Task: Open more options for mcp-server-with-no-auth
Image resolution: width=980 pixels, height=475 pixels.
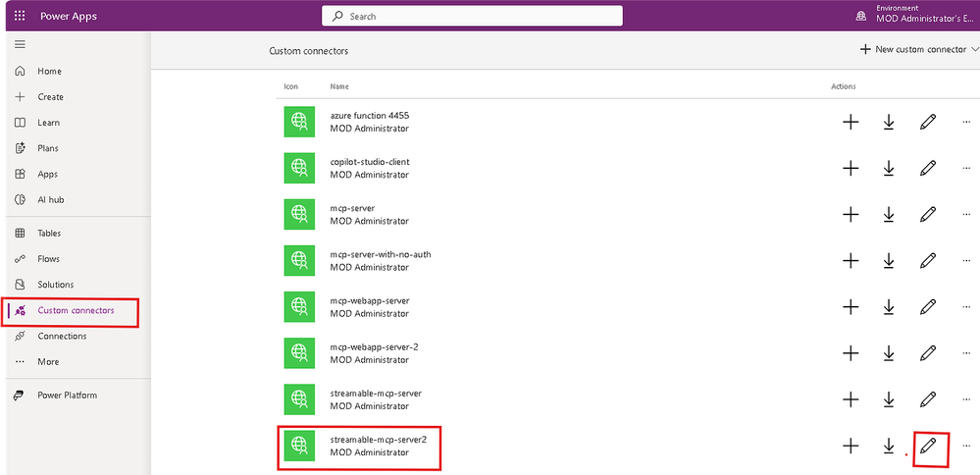Action: pos(966,261)
